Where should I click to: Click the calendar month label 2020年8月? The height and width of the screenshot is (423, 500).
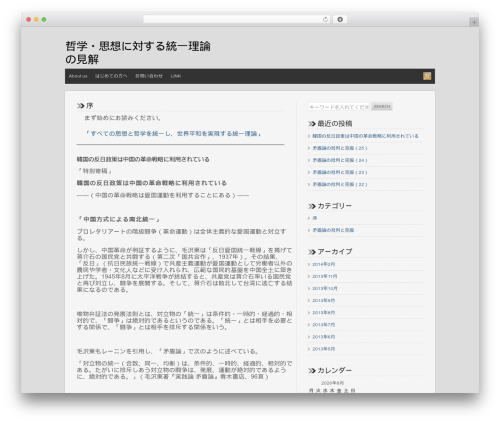(x=332, y=383)
